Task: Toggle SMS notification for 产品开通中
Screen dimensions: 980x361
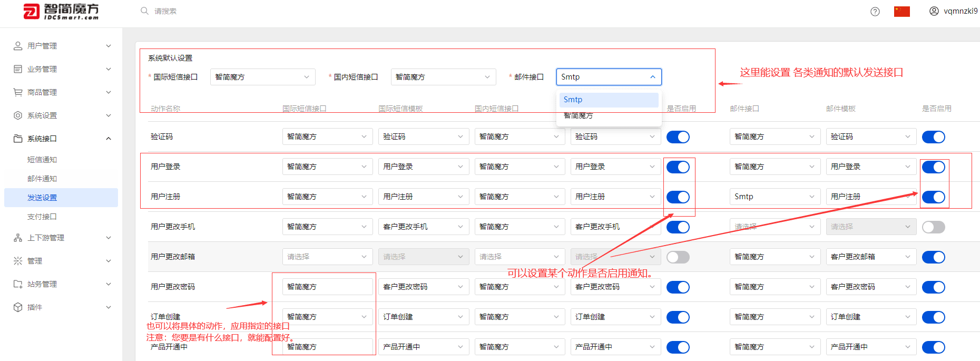Action: click(678, 347)
